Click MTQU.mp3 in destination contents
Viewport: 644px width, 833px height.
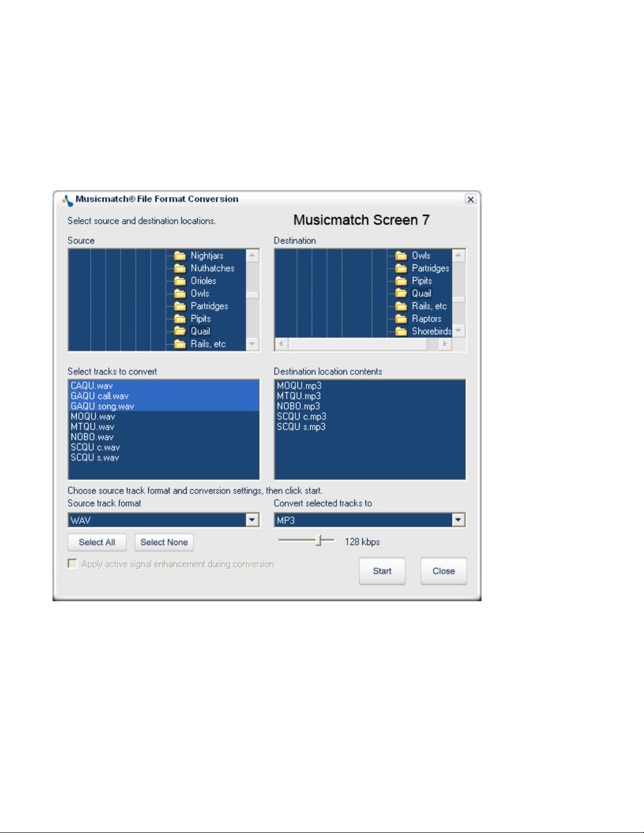click(299, 396)
